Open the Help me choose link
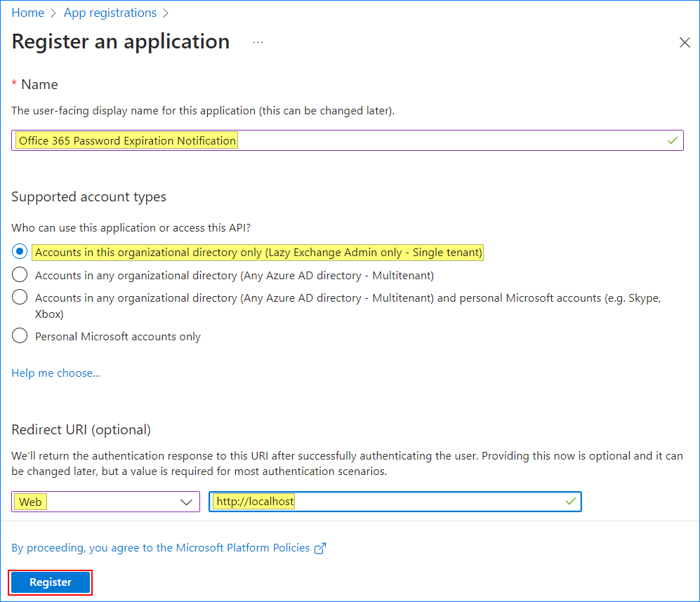 click(x=55, y=373)
